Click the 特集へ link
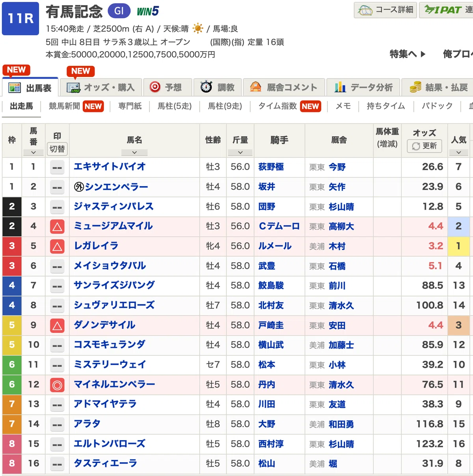 click(x=408, y=54)
